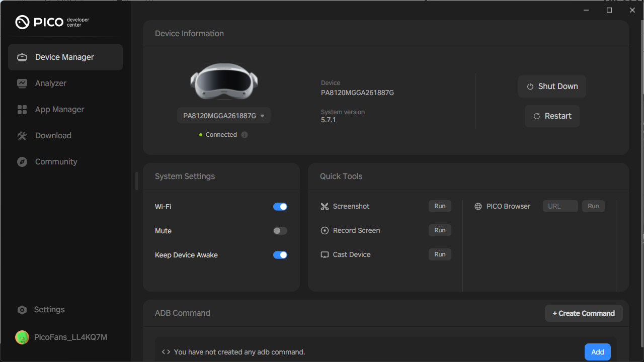The width and height of the screenshot is (644, 362).
Task: Open the Device Manager section
Action: point(65,57)
